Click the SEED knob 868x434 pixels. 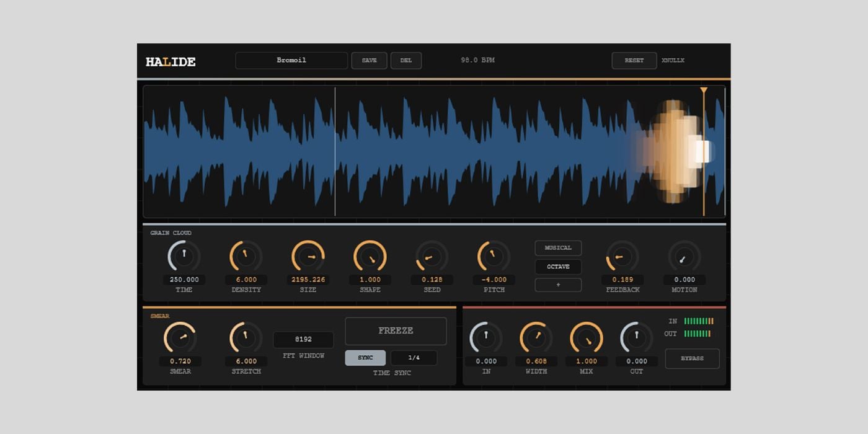(432, 256)
